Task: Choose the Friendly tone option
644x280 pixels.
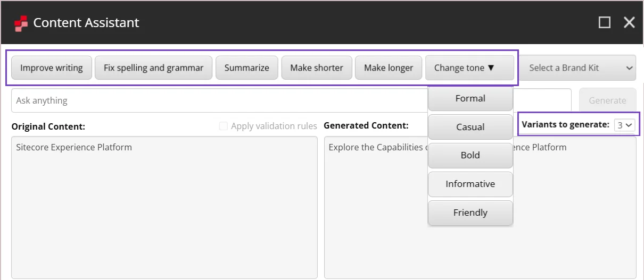Action: click(x=470, y=213)
